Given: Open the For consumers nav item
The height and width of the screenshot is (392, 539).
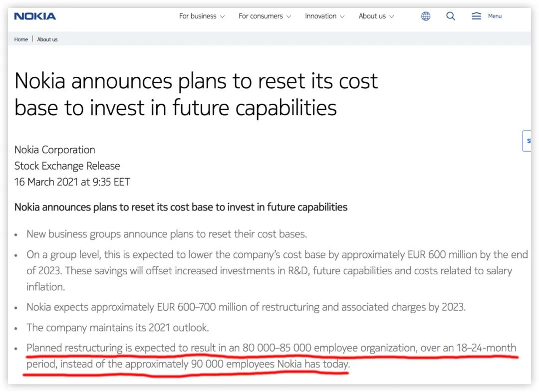Looking at the screenshot, I should tap(261, 16).
